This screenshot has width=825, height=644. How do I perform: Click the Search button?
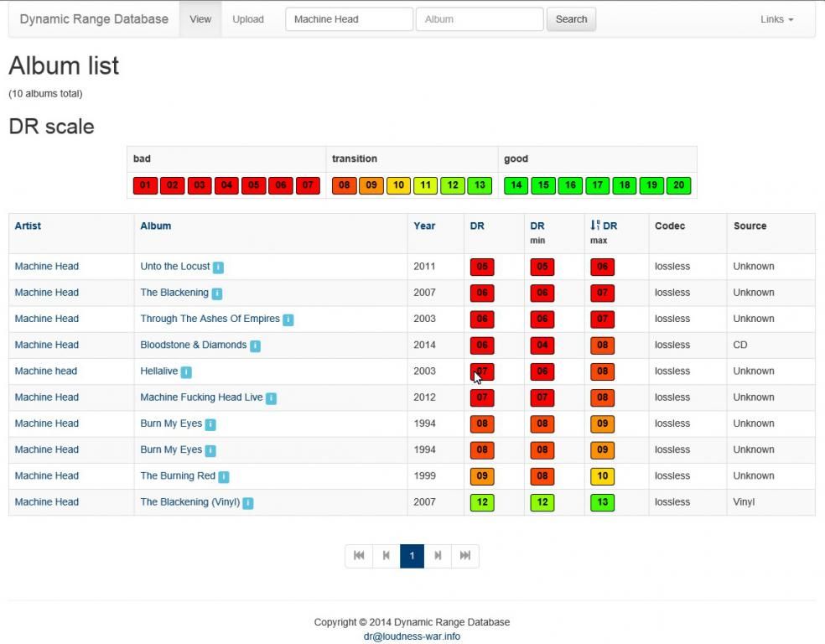(571, 19)
